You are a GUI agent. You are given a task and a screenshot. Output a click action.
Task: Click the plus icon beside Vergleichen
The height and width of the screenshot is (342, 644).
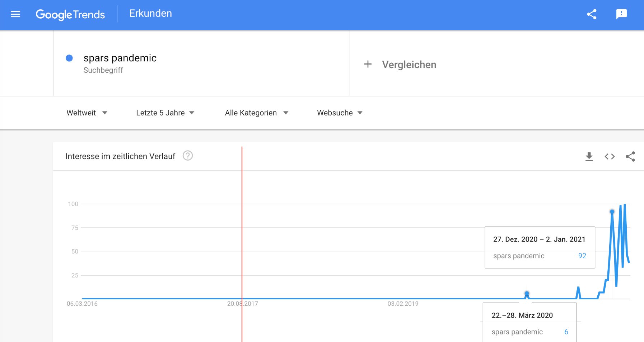tap(368, 65)
